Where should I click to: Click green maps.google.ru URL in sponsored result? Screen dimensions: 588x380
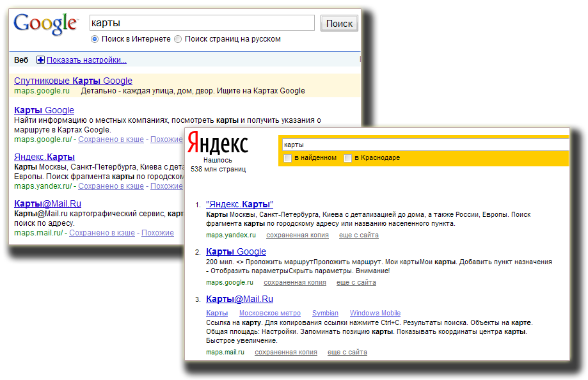click(42, 91)
